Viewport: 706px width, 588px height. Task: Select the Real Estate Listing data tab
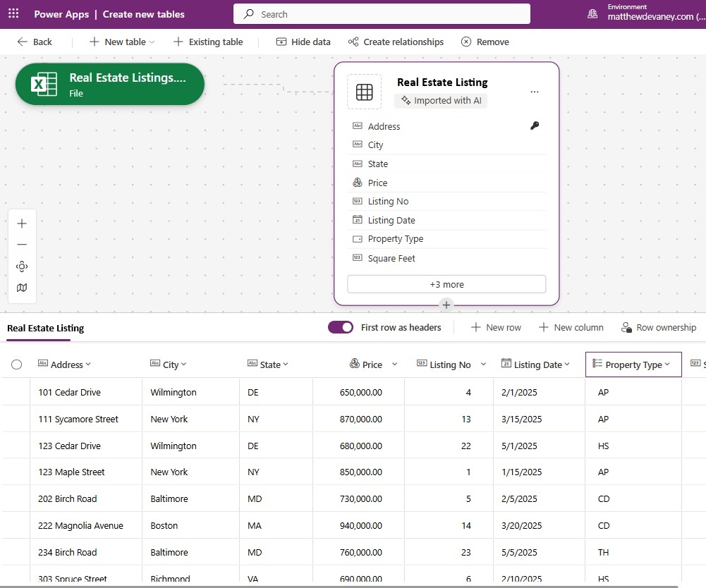[45, 329]
